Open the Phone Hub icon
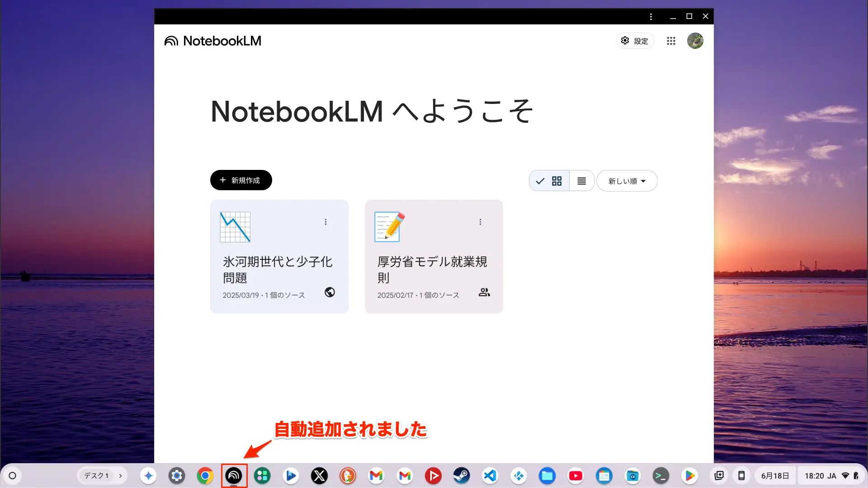Image resolution: width=868 pixels, height=488 pixels. (x=741, y=475)
